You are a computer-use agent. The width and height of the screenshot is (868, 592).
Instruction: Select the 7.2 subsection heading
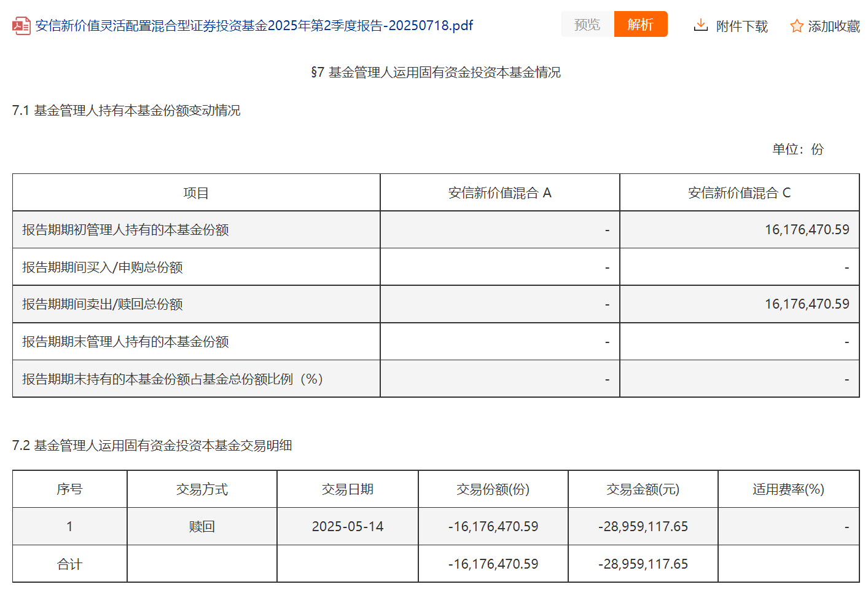click(152, 446)
